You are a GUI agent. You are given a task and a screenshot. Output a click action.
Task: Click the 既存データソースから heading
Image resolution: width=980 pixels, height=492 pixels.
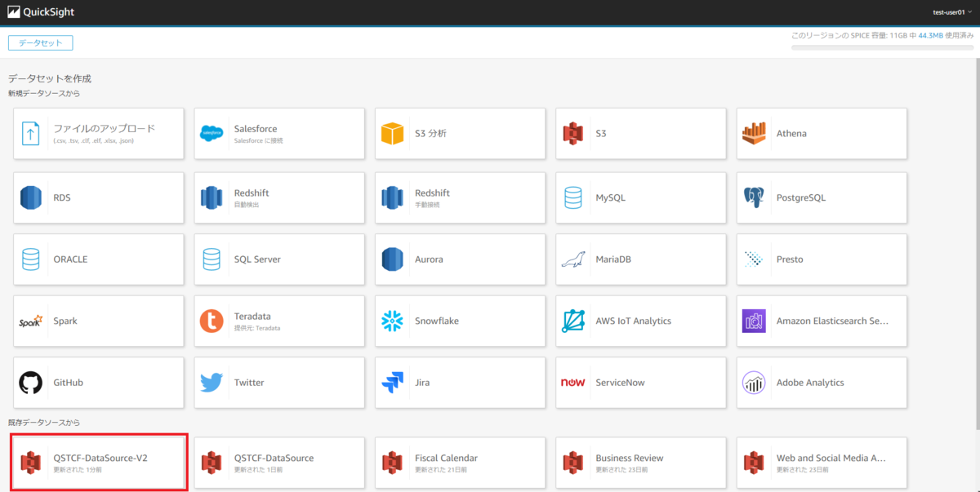tap(44, 423)
